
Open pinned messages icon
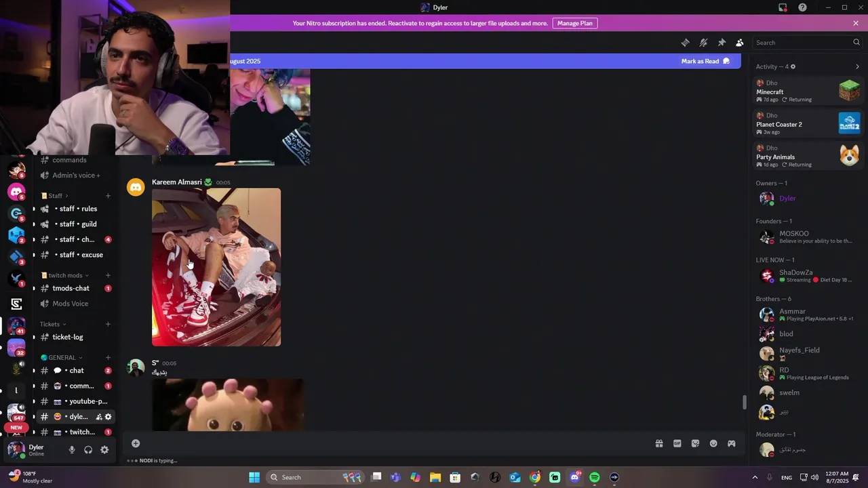click(722, 43)
